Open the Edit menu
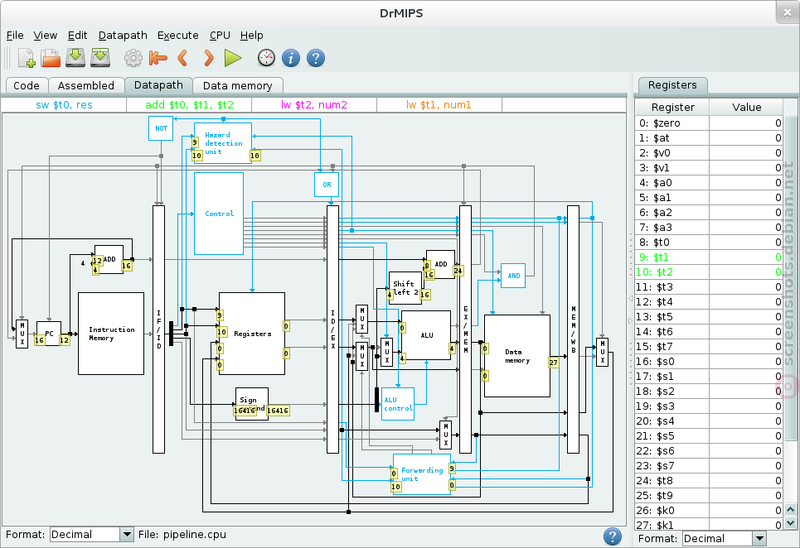The image size is (800, 548). pos(78,35)
